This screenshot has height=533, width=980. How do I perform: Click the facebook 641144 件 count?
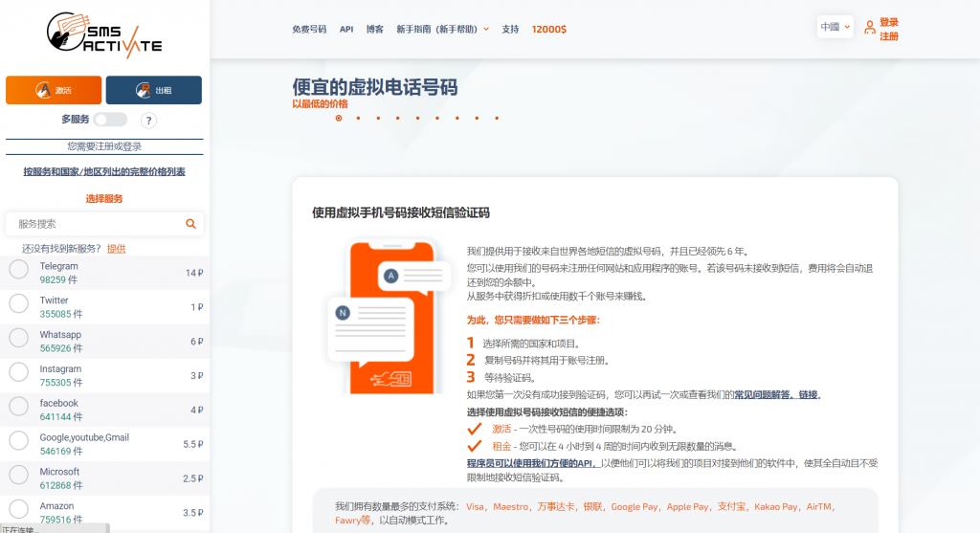(60, 417)
